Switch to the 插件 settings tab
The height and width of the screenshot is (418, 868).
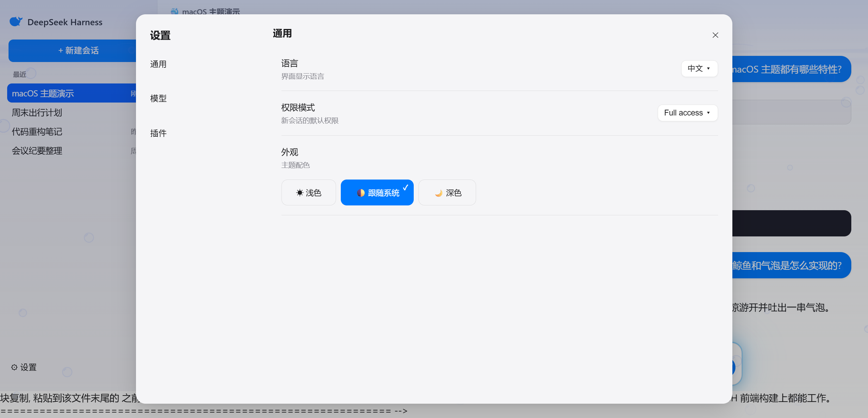tap(158, 133)
